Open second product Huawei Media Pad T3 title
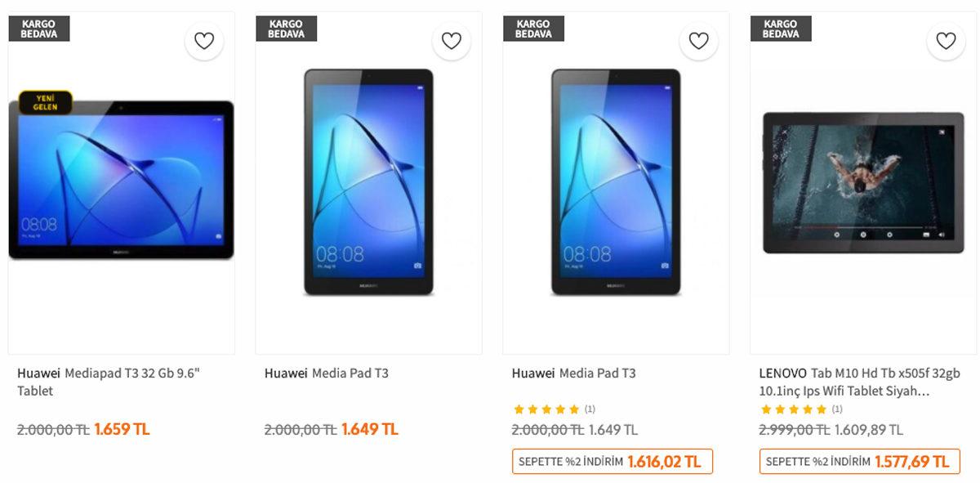 [x=327, y=373]
